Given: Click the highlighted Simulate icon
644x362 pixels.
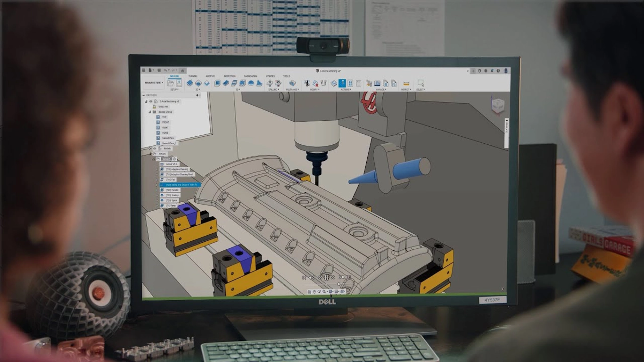Looking at the screenshot, I should coord(342,83).
